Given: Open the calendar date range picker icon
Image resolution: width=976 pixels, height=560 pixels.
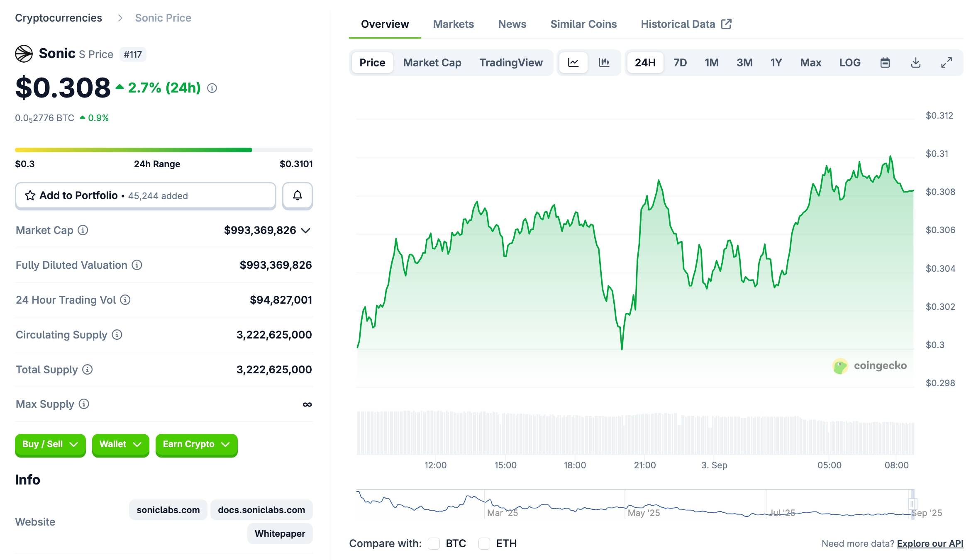Looking at the screenshot, I should coord(885,63).
